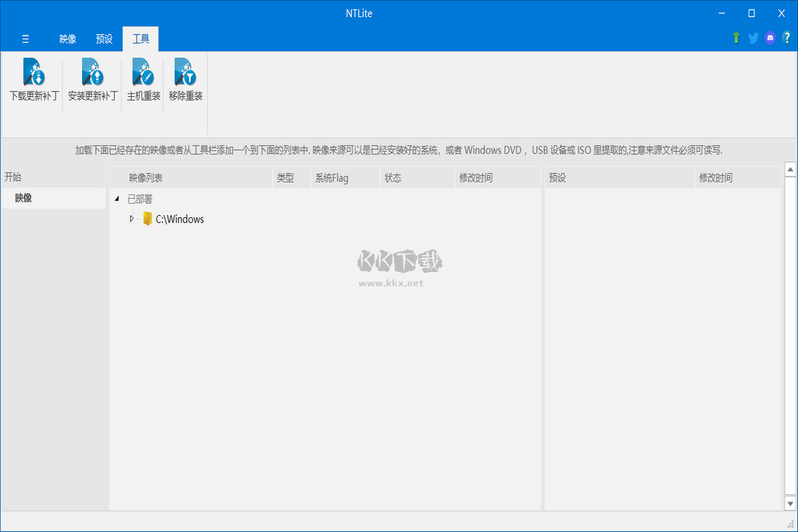
Task: Collapse the 已部署 group
Action: coord(116,199)
